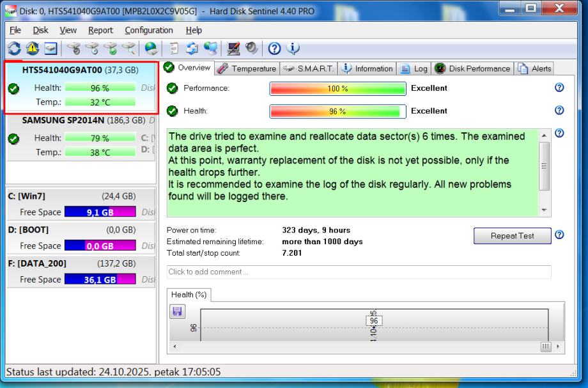Maximize the Hard Disk Sentinel window
The width and height of the screenshot is (588, 388).
tap(531, 8)
